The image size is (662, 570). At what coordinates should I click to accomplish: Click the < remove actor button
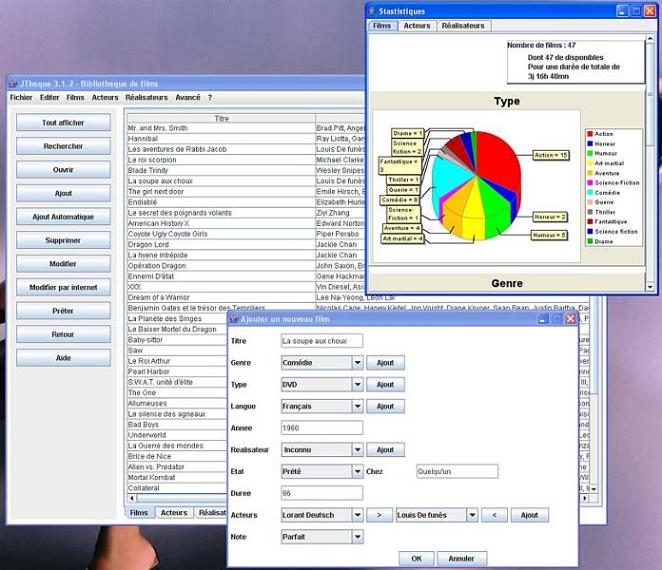[x=494, y=515]
